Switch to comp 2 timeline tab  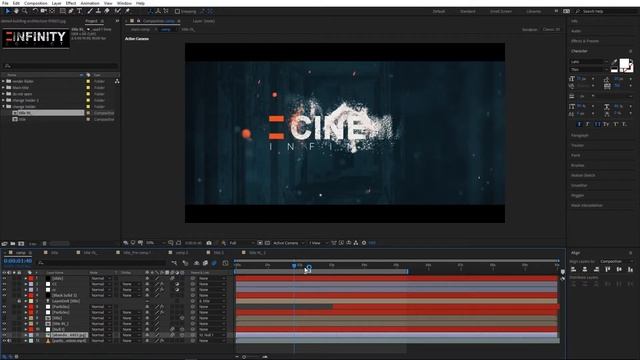tap(182, 253)
